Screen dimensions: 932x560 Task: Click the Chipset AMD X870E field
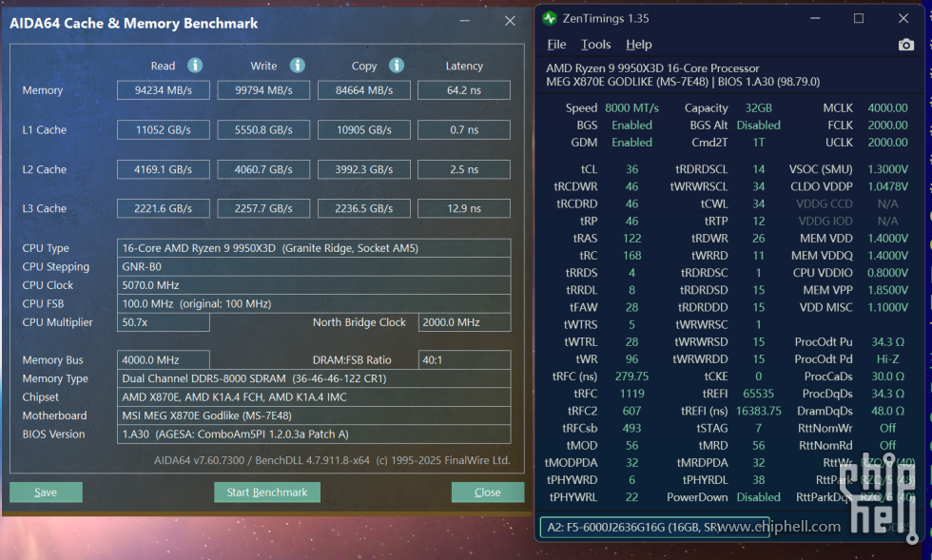coord(314,396)
